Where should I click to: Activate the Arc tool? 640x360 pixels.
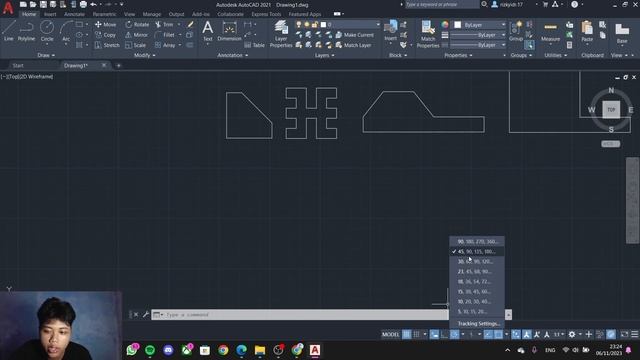(x=66, y=31)
